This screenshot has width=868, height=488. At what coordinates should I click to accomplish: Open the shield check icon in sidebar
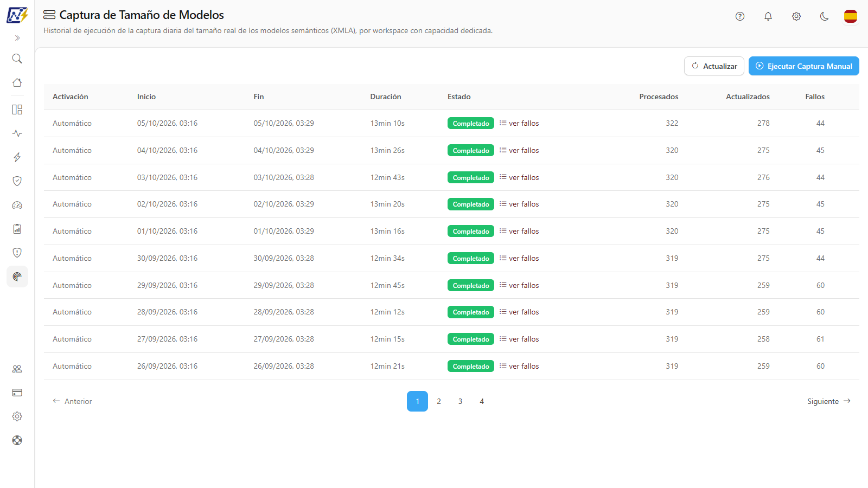(x=17, y=181)
